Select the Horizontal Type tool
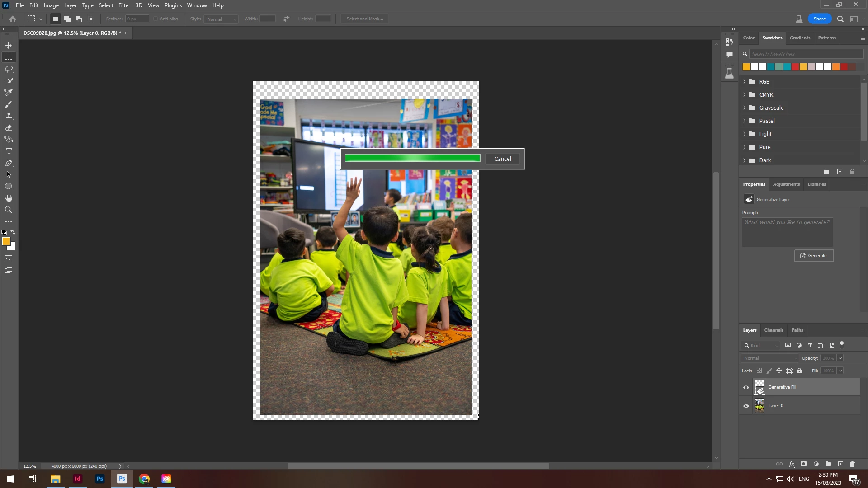The image size is (868, 488). point(9,151)
